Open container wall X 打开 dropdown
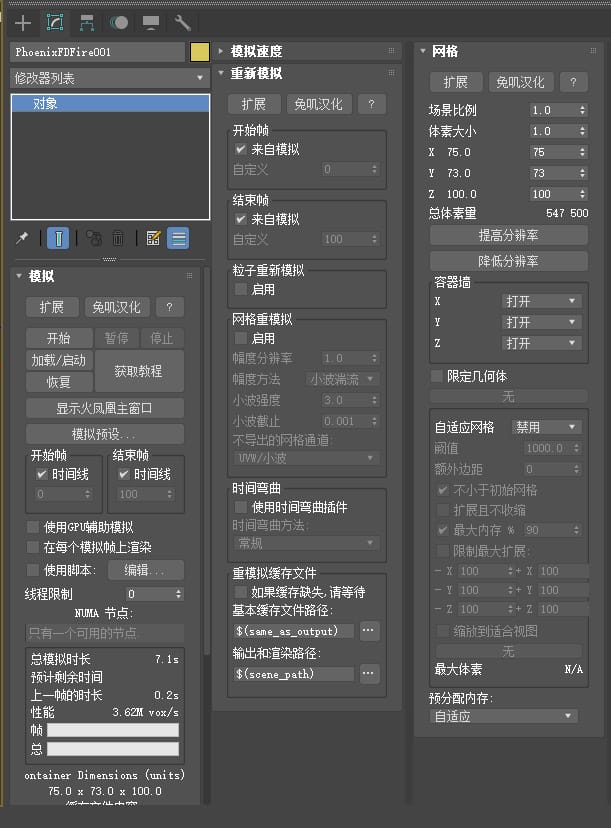 [x=541, y=301]
